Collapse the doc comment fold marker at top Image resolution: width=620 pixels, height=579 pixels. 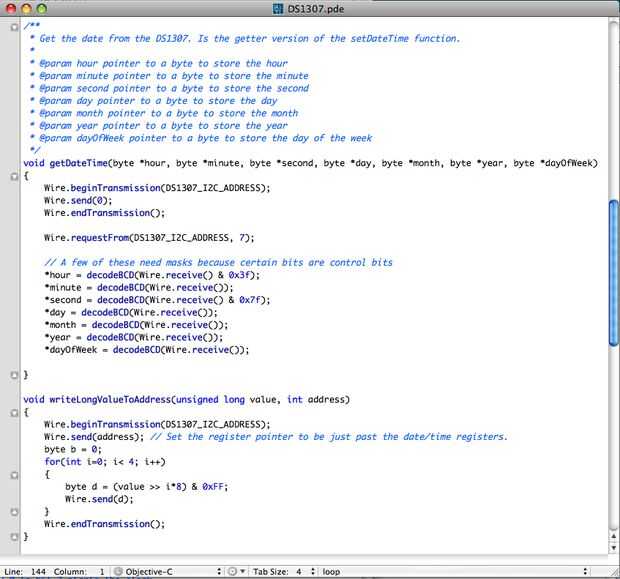14,27
